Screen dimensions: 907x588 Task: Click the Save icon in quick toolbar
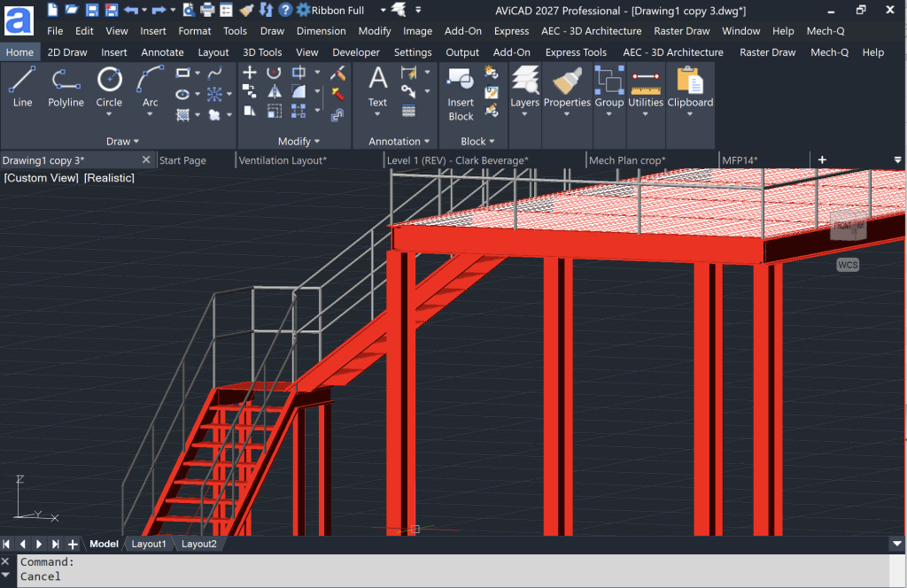92,10
